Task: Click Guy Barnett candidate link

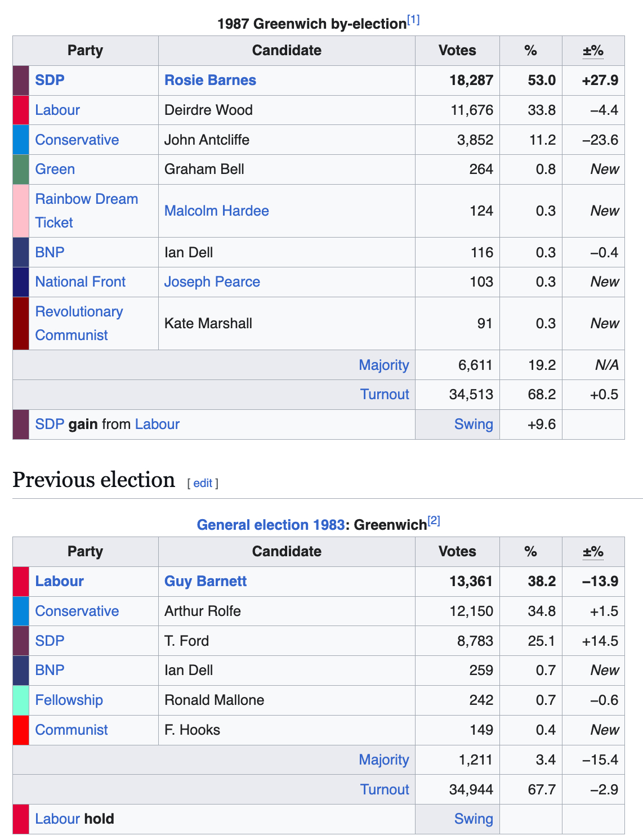Action: point(206,581)
